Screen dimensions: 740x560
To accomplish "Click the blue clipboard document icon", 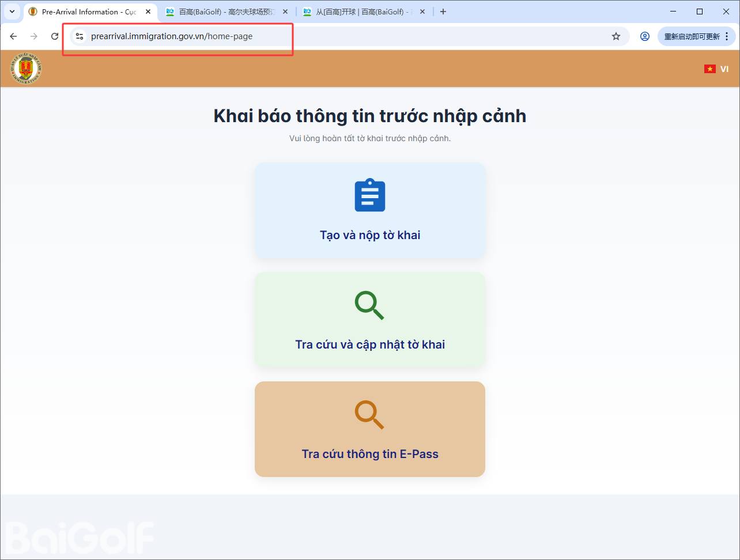I will coord(369,195).
